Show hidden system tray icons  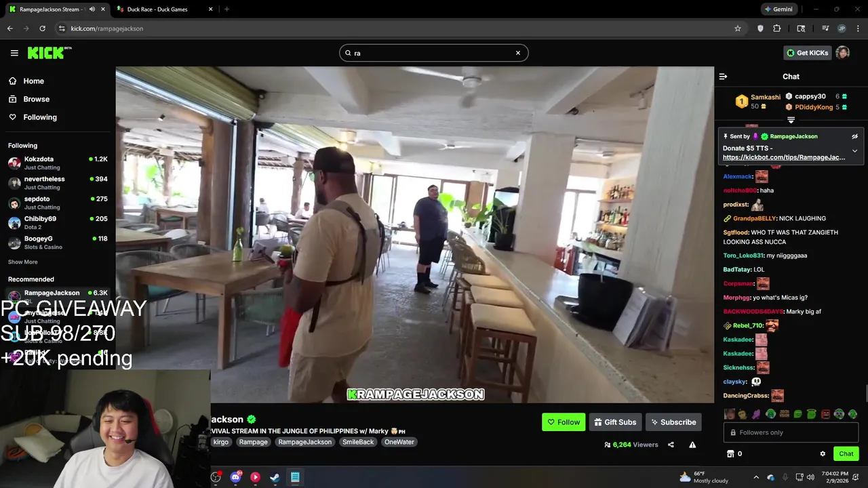pyautogui.click(x=756, y=477)
